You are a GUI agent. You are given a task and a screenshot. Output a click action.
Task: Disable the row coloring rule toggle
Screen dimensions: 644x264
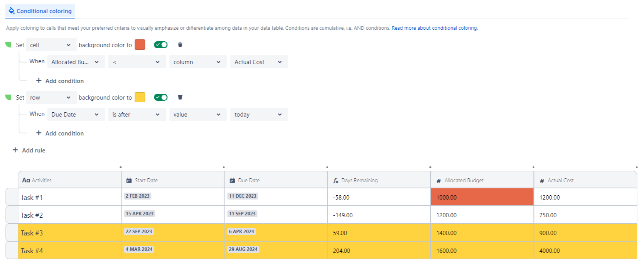click(160, 97)
